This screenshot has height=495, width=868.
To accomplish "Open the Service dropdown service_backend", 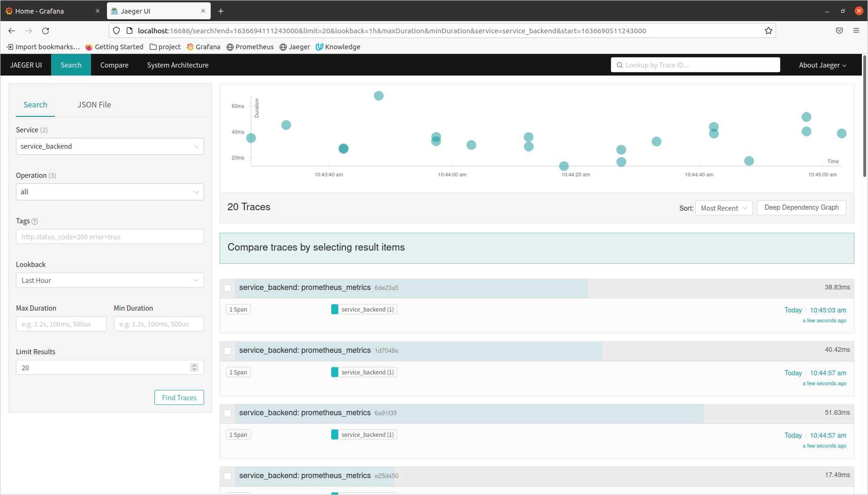I will (x=110, y=146).
